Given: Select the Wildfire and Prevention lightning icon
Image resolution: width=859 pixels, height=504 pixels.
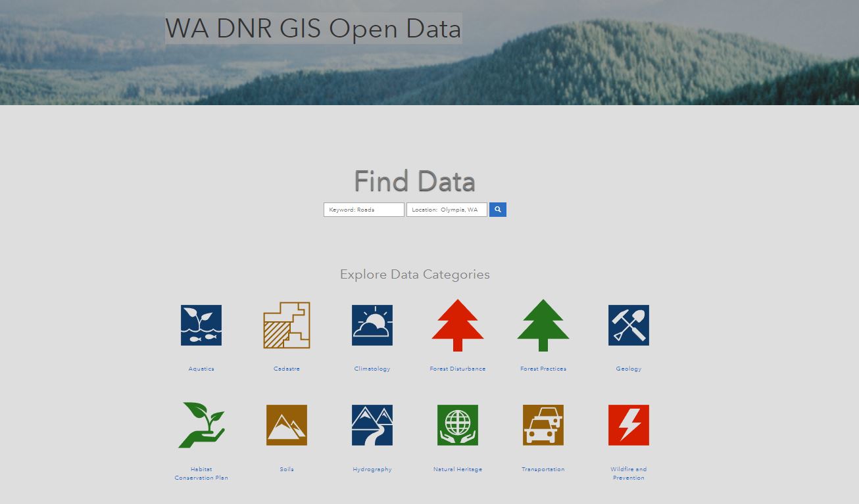Looking at the screenshot, I should point(629,425).
